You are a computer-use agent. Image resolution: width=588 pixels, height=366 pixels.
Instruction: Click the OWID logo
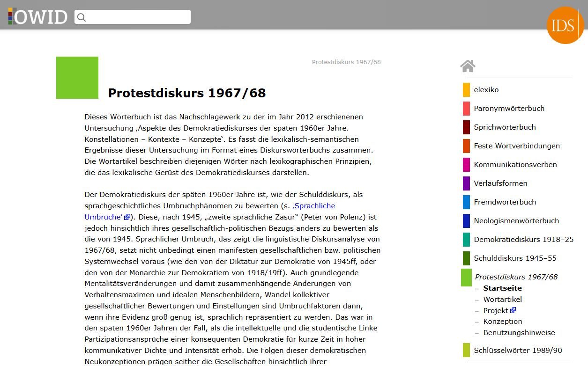coord(37,16)
